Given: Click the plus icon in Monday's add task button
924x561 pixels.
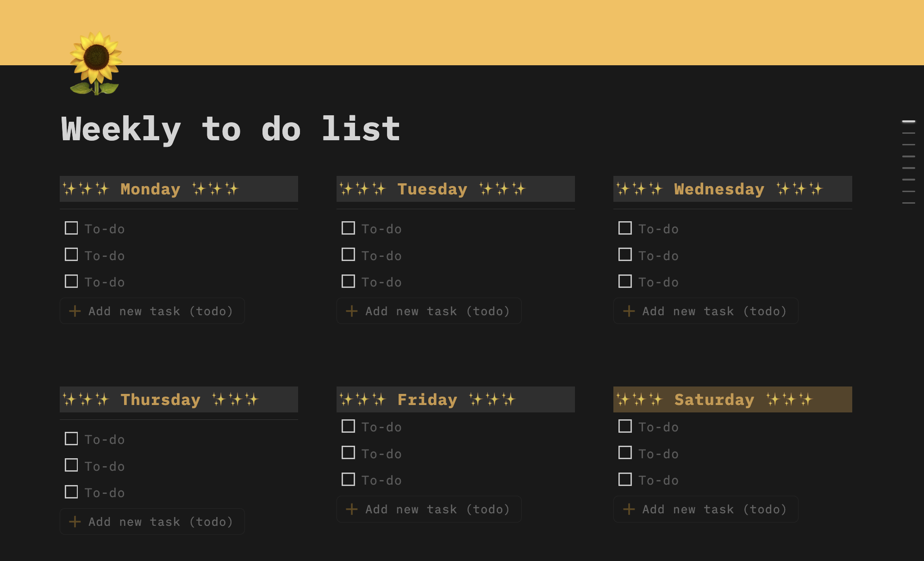Looking at the screenshot, I should coord(75,311).
